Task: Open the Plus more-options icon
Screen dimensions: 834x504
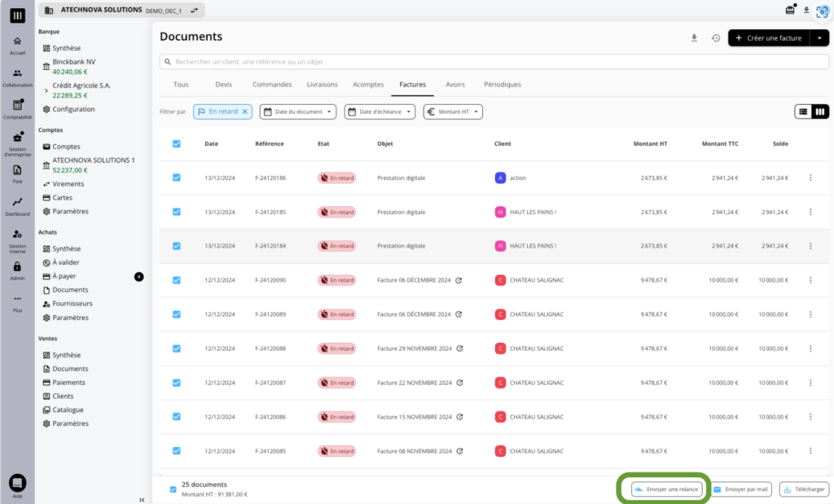Action: tap(18, 298)
